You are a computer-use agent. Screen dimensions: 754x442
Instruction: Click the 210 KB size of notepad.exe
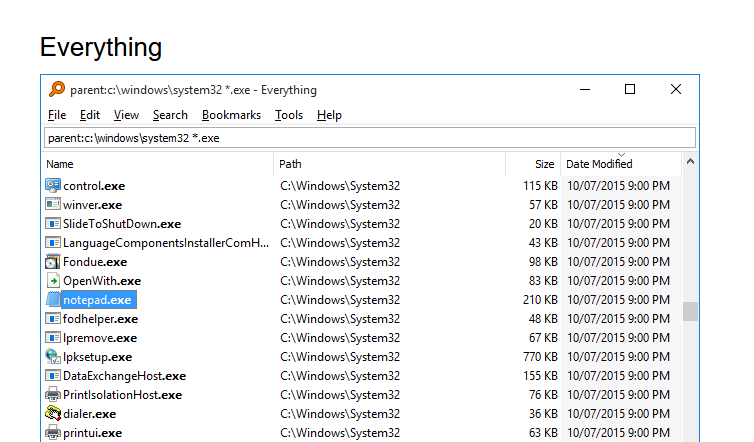tap(540, 300)
